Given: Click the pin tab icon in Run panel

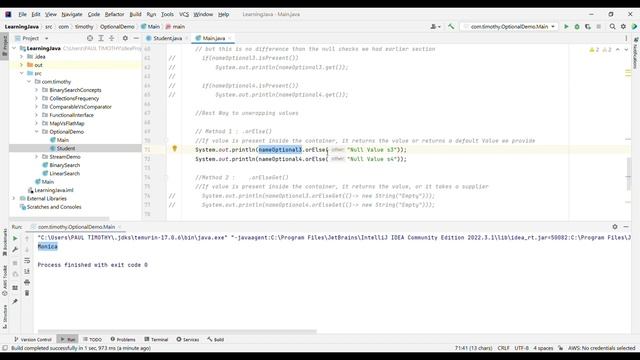Looking at the screenshot, I should [x=15, y=302].
